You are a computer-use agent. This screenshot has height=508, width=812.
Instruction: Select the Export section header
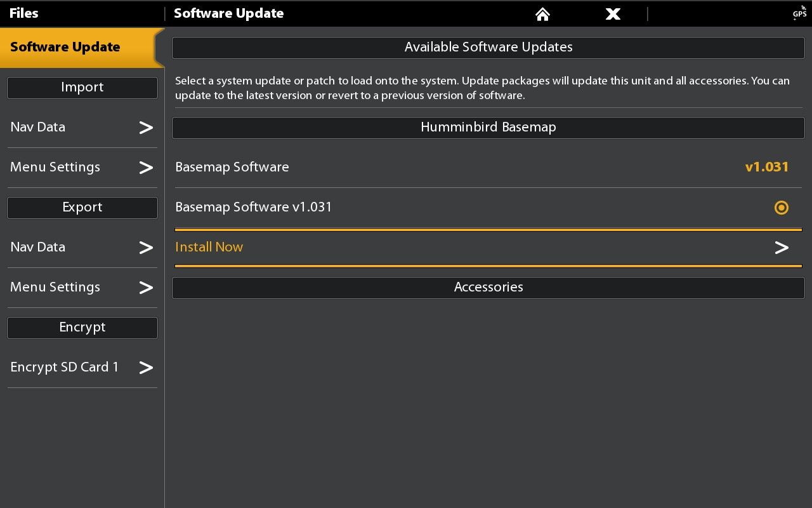(x=82, y=208)
